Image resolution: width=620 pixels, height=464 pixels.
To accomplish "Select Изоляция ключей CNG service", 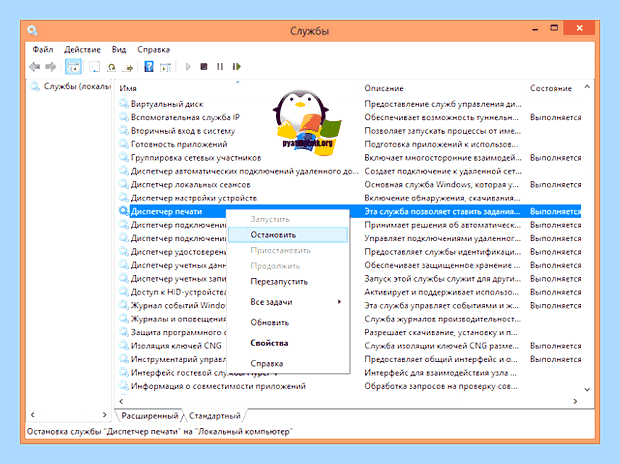I will pyautogui.click(x=176, y=346).
